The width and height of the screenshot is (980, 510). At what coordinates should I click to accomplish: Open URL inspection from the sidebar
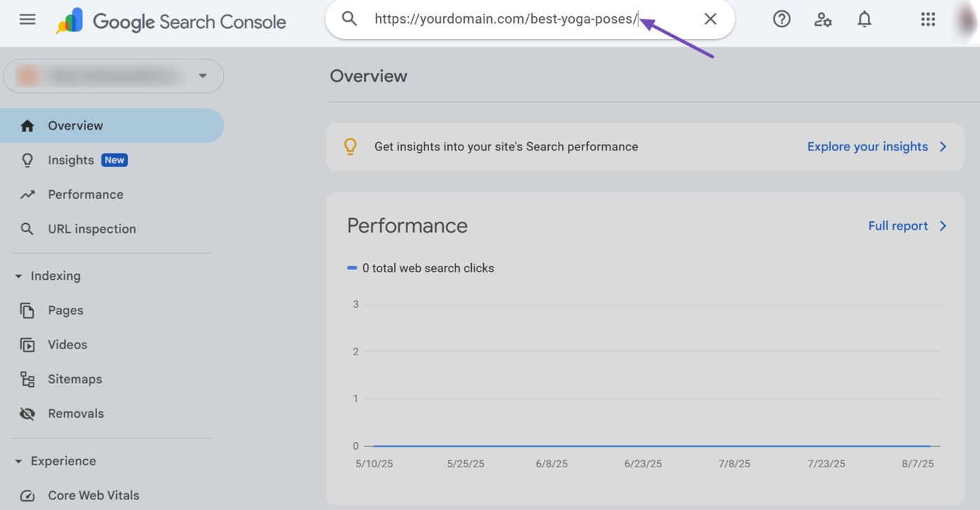click(x=92, y=229)
